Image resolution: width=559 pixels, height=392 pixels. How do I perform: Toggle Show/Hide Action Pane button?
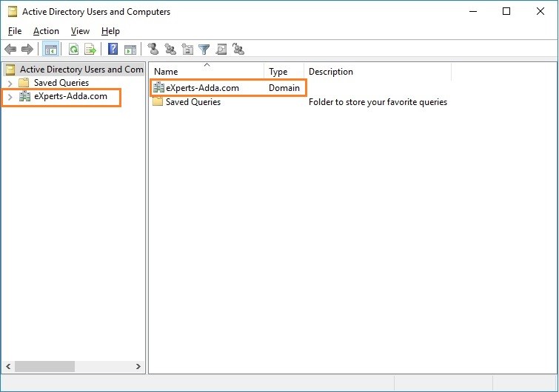pyautogui.click(x=130, y=50)
